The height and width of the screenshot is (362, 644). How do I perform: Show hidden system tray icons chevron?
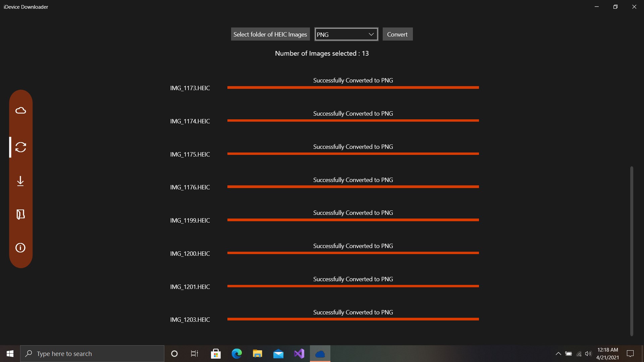click(x=558, y=354)
